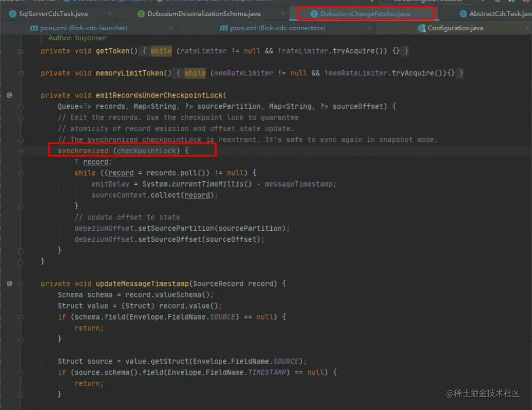
Task: Click the highlighted 'while' in getToken
Action: click(x=161, y=51)
